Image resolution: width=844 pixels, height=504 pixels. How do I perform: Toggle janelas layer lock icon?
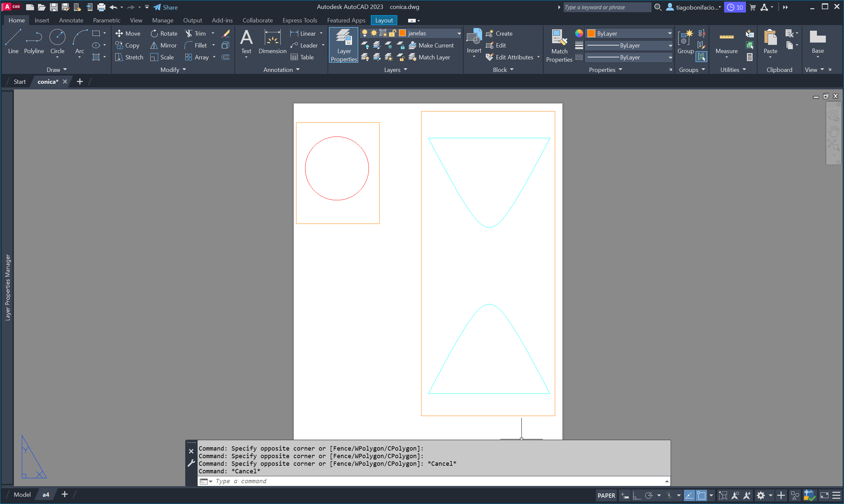(392, 33)
